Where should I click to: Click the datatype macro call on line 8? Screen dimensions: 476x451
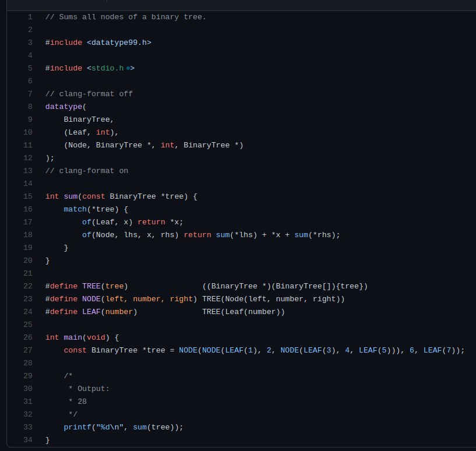64,107
